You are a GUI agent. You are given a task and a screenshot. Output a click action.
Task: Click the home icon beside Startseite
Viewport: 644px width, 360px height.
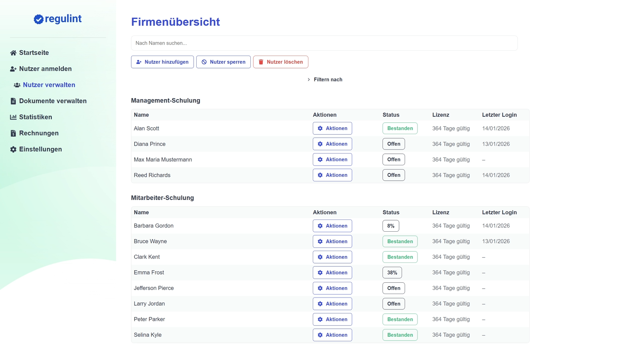13,53
